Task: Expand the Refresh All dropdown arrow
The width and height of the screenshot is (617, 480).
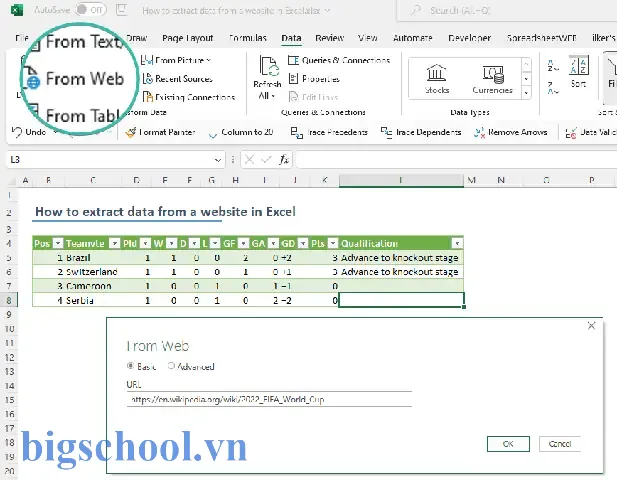Action: (x=273, y=96)
